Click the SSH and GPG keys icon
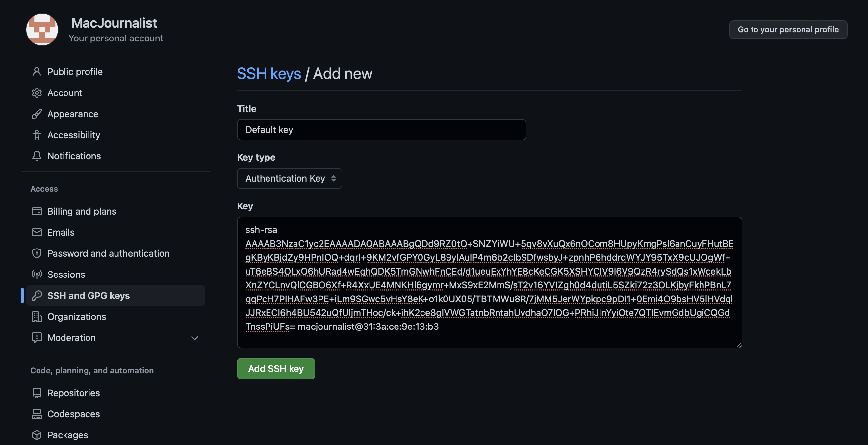868x445 pixels. tap(36, 295)
